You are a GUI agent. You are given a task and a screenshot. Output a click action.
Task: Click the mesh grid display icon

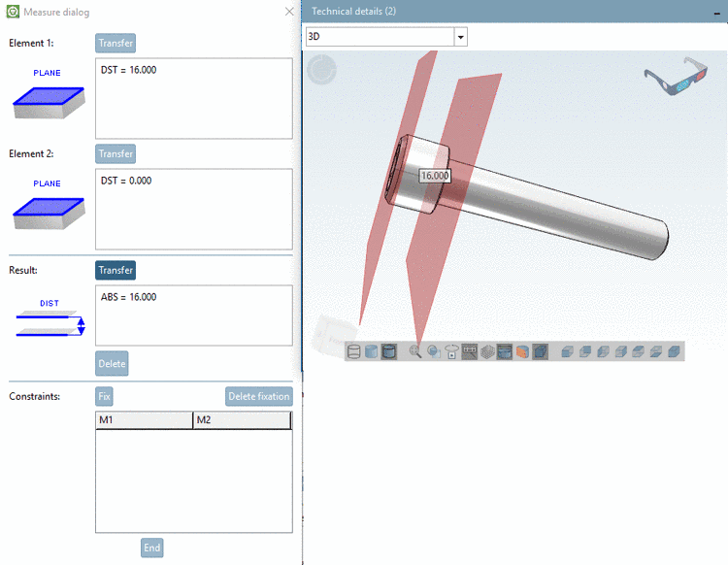pos(487,351)
